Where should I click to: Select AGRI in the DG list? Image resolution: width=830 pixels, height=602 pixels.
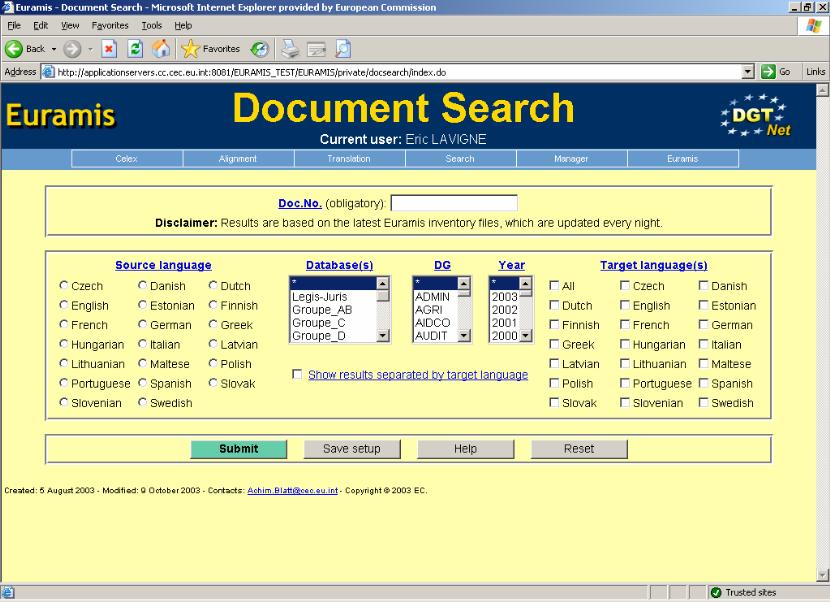click(435, 310)
